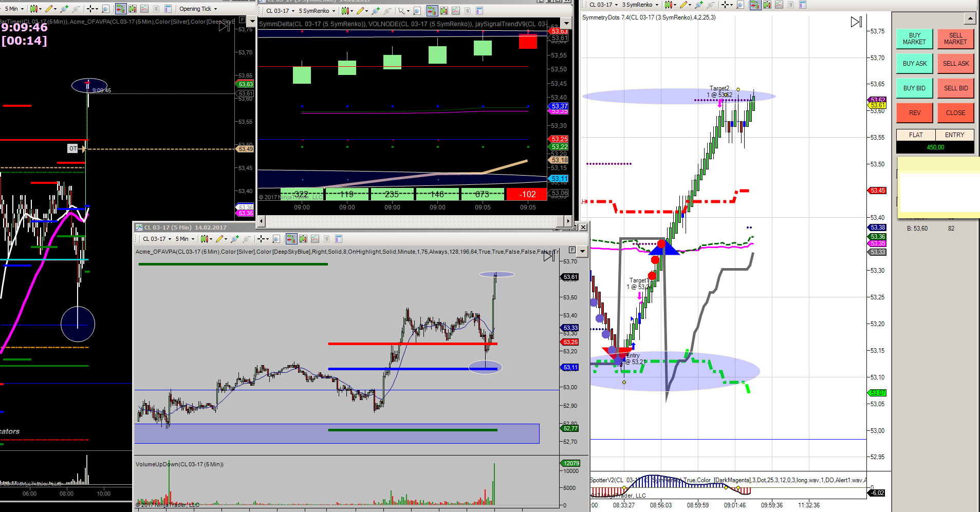Click the BUY MARKET button
The image size is (980, 512).
tap(914, 39)
